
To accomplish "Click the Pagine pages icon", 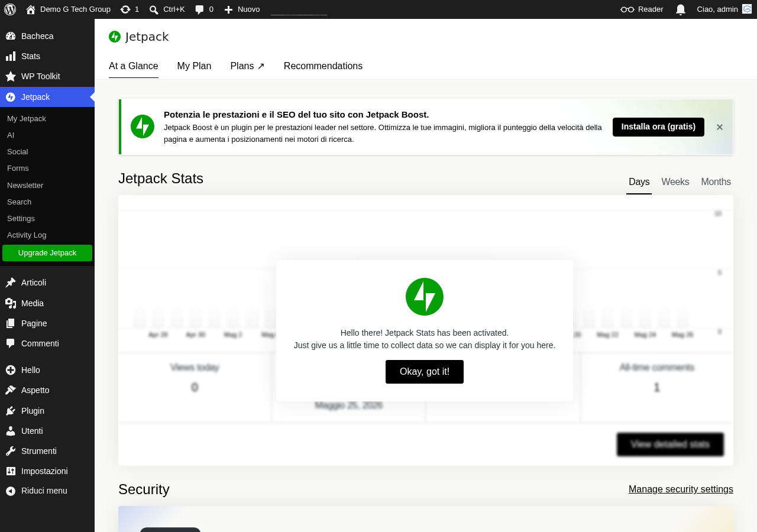I will tap(11, 323).
